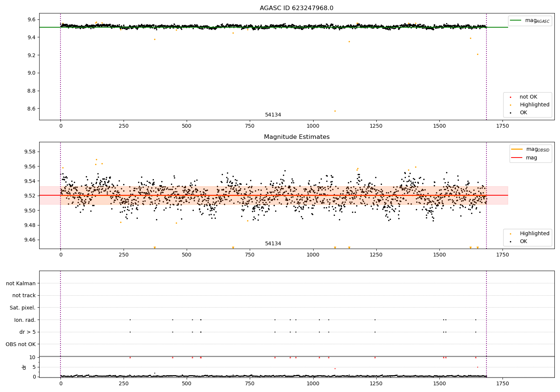Select the lowest orange outlier point near magnitude 8.6
Screen dimensions: 560x392
(x=335, y=111)
